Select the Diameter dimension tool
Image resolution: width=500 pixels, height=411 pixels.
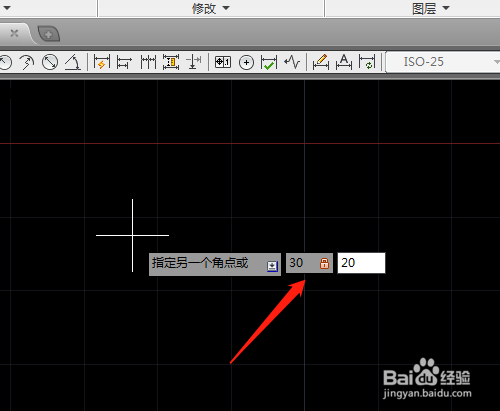coord(50,62)
